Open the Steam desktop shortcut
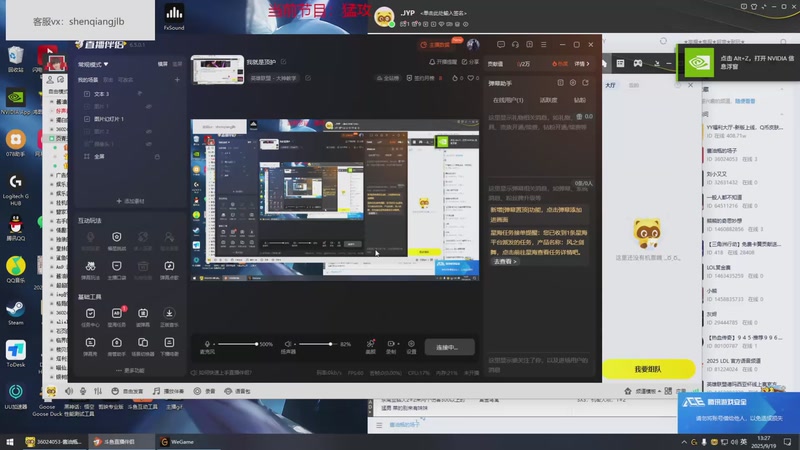This screenshot has height=450, width=800. click(x=15, y=312)
